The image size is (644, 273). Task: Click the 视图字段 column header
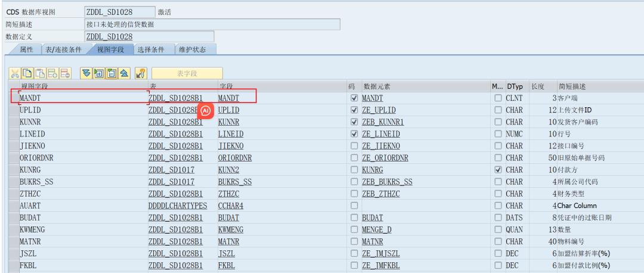tap(83, 86)
